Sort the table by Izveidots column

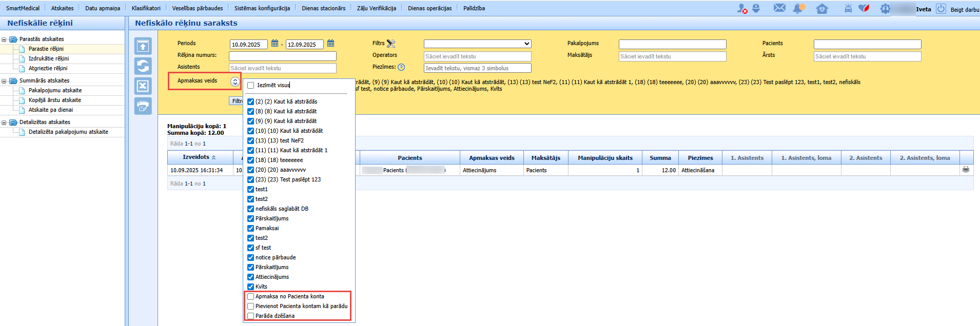(199, 157)
